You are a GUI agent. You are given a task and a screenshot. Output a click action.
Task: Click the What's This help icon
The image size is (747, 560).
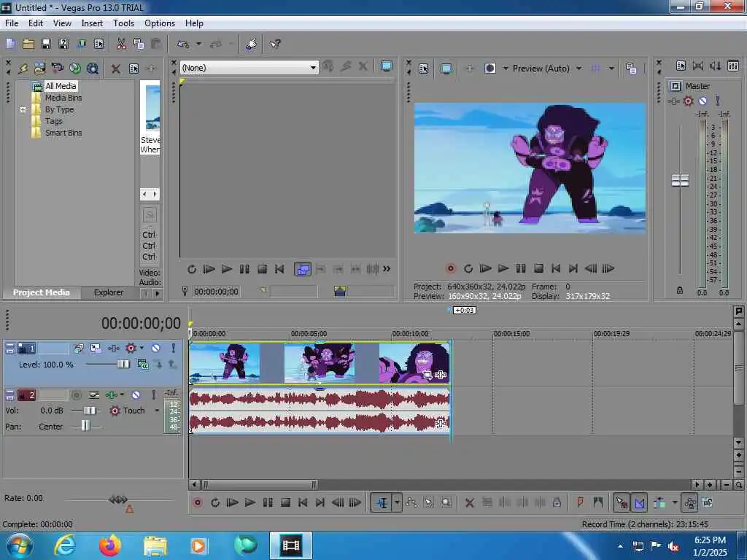(275, 44)
